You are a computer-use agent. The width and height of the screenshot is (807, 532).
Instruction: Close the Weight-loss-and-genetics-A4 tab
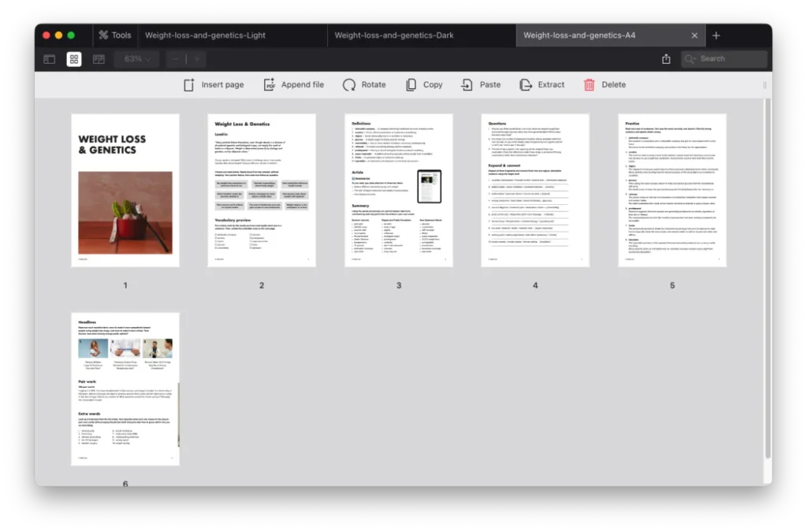[x=694, y=35]
